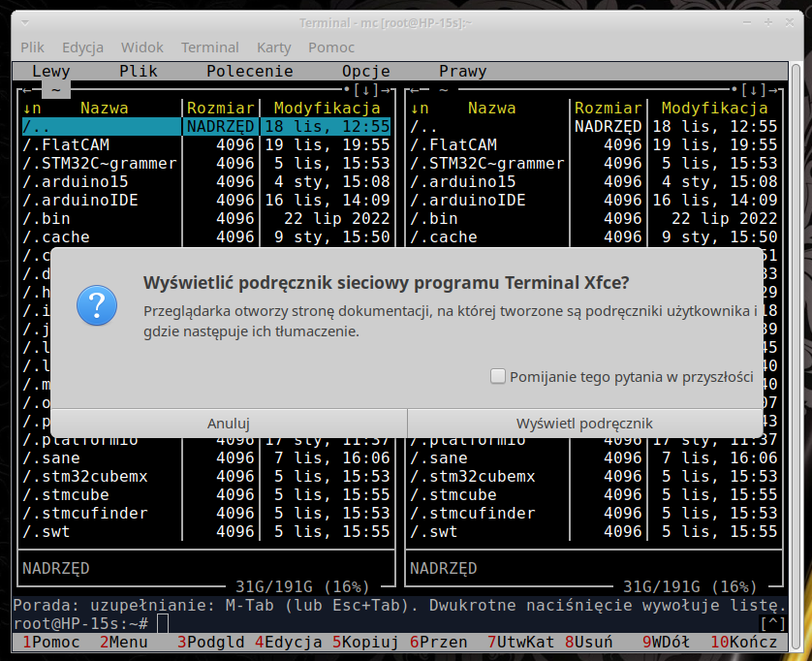Click the 10Kończ function key button
The width and height of the screenshot is (812, 661).
pyautogui.click(x=743, y=643)
